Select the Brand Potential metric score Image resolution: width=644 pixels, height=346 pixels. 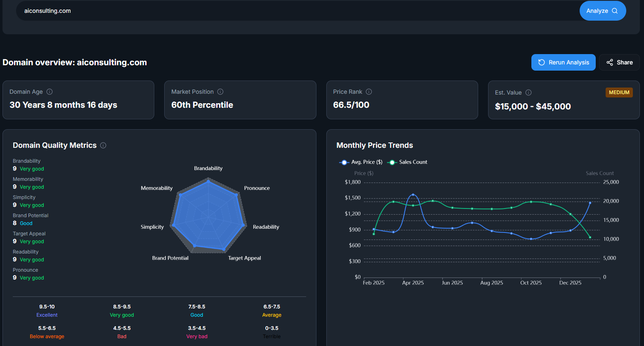click(x=15, y=223)
